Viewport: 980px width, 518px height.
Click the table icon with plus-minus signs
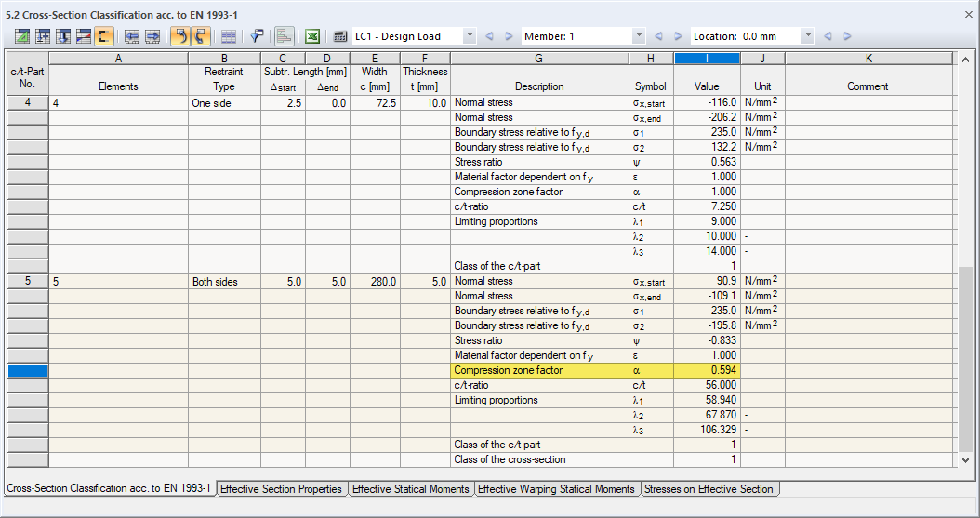pyautogui.click(x=43, y=37)
